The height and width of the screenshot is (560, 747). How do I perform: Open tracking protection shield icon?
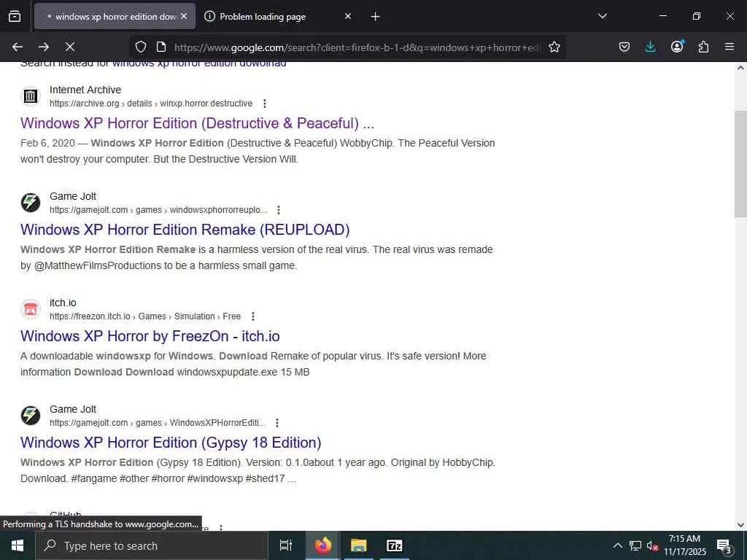[x=141, y=47]
